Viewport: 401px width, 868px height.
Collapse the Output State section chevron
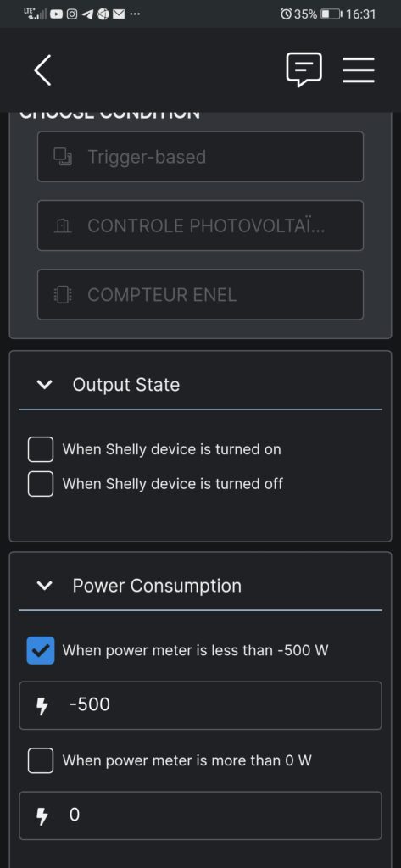[x=44, y=384]
